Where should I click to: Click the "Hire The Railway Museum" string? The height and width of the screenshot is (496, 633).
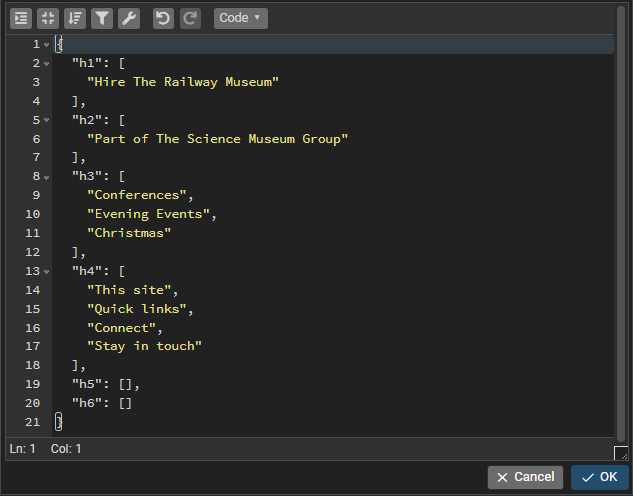[x=183, y=82]
